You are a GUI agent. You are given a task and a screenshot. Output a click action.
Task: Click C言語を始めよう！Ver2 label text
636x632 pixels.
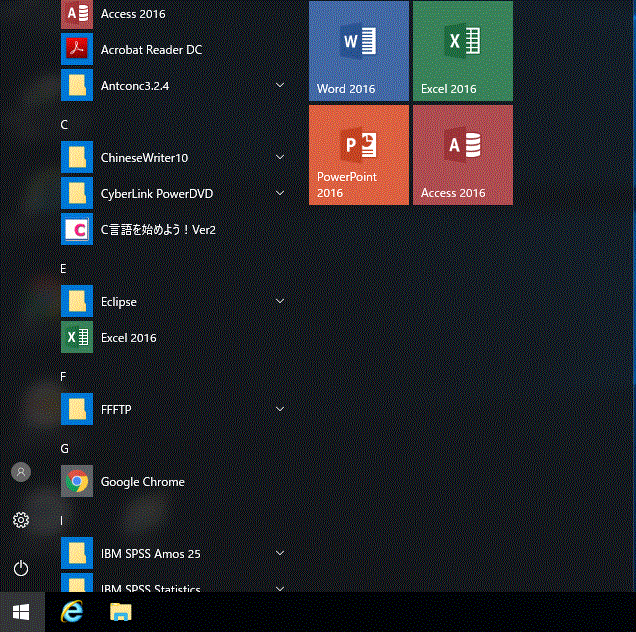pyautogui.click(x=158, y=230)
